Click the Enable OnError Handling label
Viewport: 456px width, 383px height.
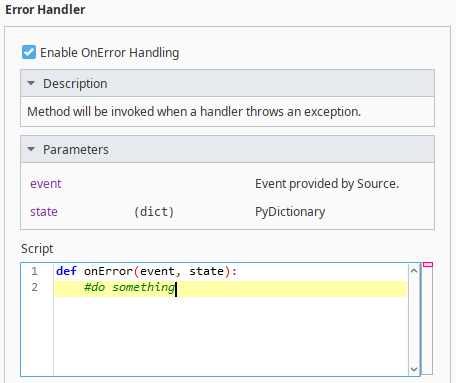[x=110, y=53]
